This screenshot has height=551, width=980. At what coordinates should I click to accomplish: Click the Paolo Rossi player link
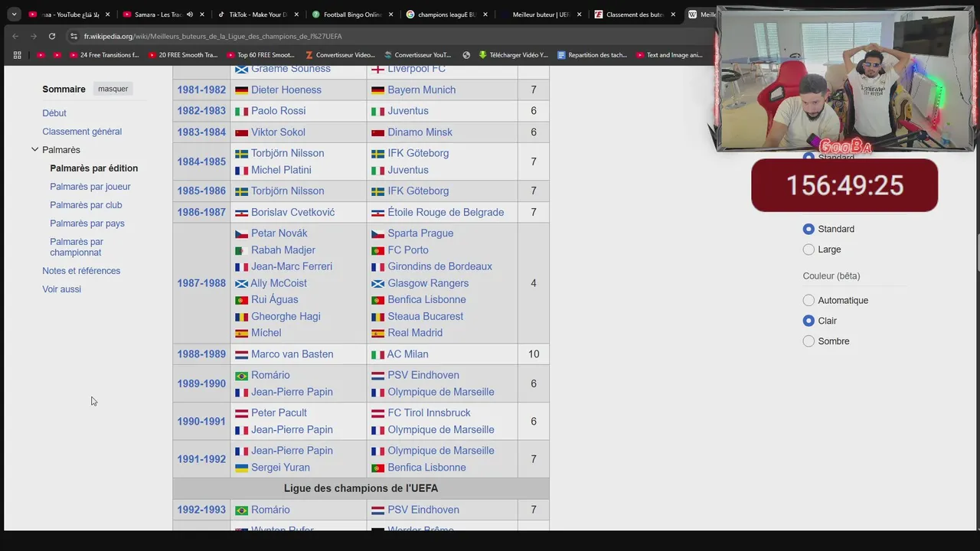(x=278, y=111)
